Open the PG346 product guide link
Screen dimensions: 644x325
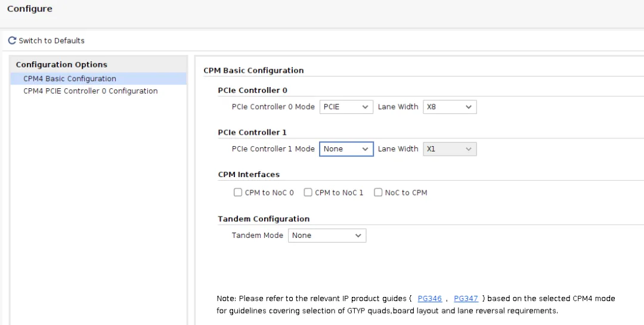coord(429,299)
